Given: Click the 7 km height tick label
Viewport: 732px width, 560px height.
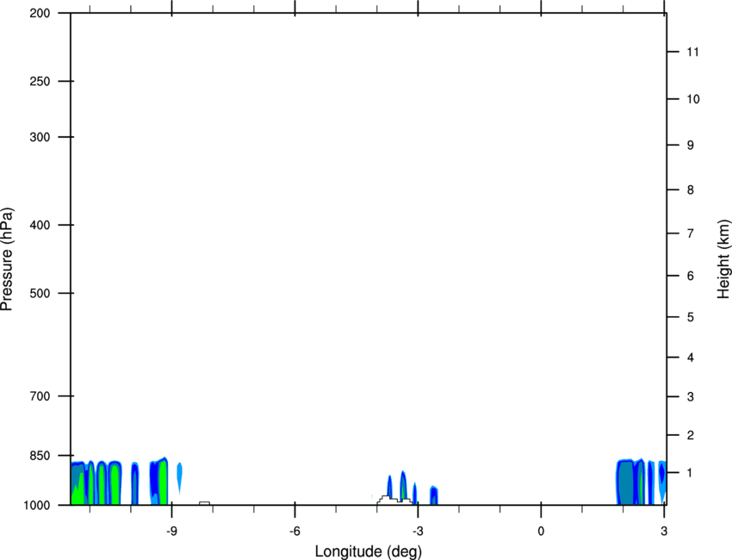Looking at the screenshot, I should [x=691, y=233].
